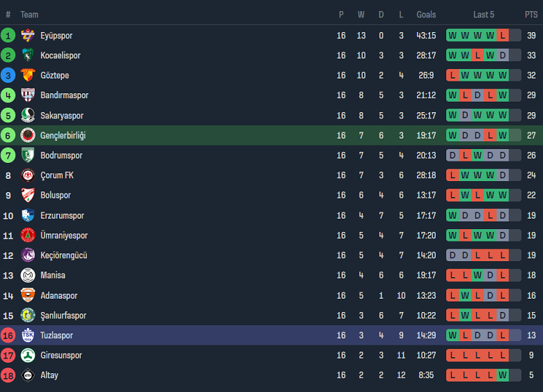
Task: Click the Tuzlaspor TSK logo
Action: click(x=28, y=336)
